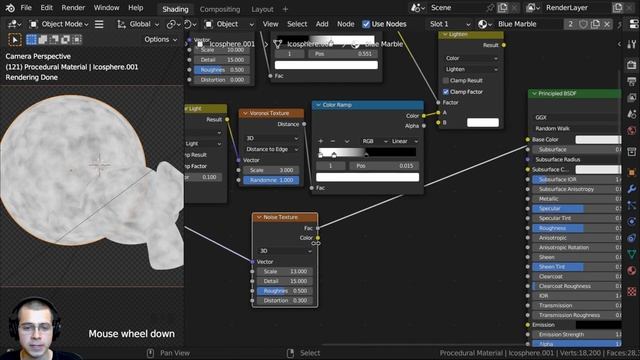This screenshot has width=640, height=360.
Task: Open the Object Constraints properties tab
Action: click(x=631, y=238)
